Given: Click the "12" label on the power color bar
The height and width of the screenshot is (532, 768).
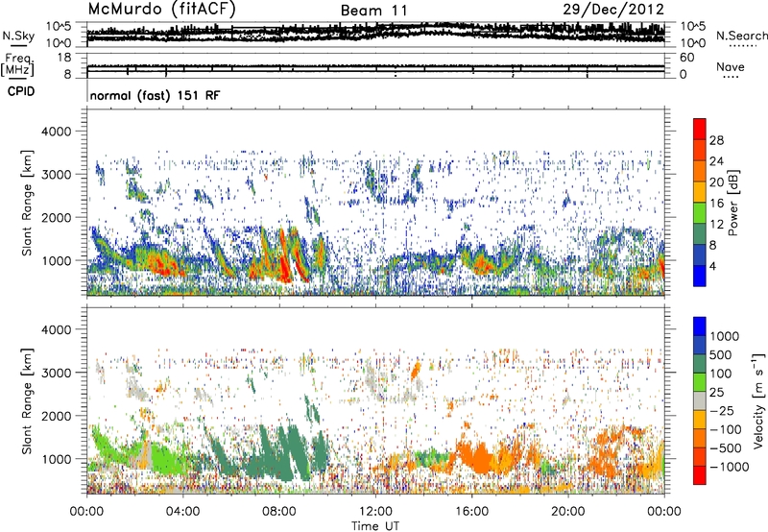Looking at the screenshot, I should pos(716,225).
